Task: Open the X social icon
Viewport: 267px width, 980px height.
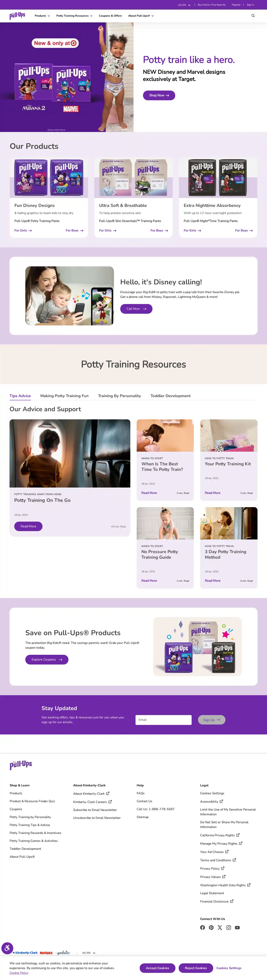Action: click(220, 927)
